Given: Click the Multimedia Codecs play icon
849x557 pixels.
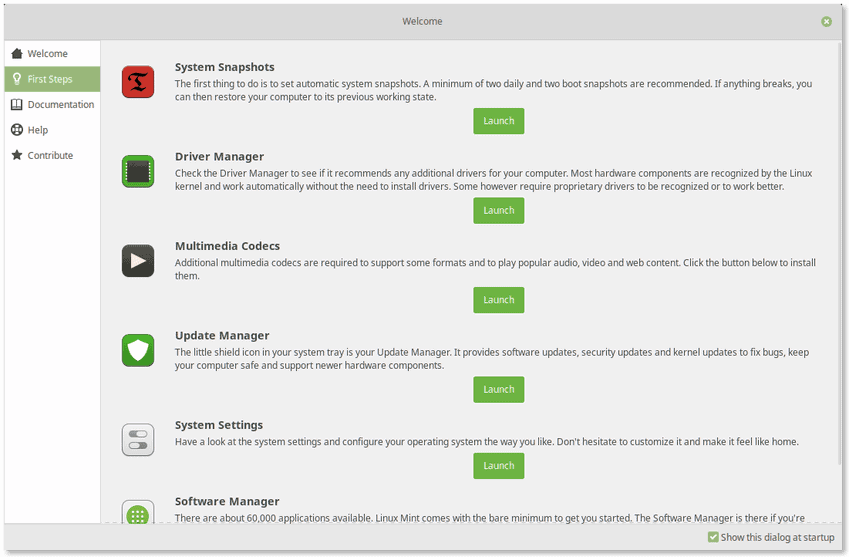Looking at the screenshot, I should point(138,260).
